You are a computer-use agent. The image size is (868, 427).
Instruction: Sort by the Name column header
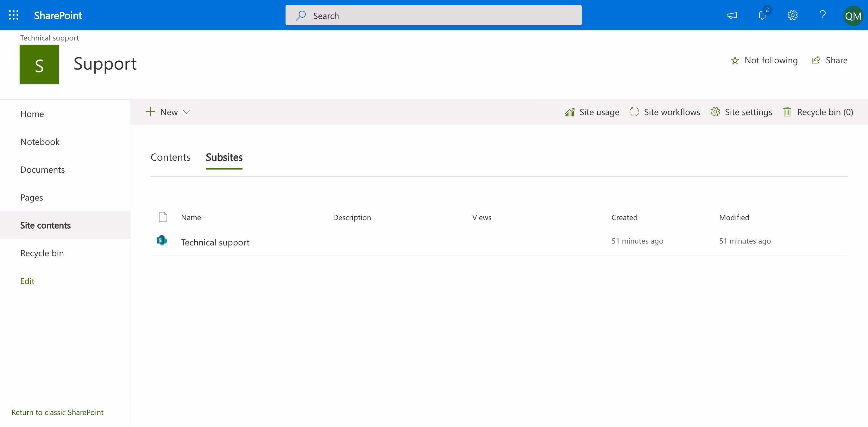(191, 218)
